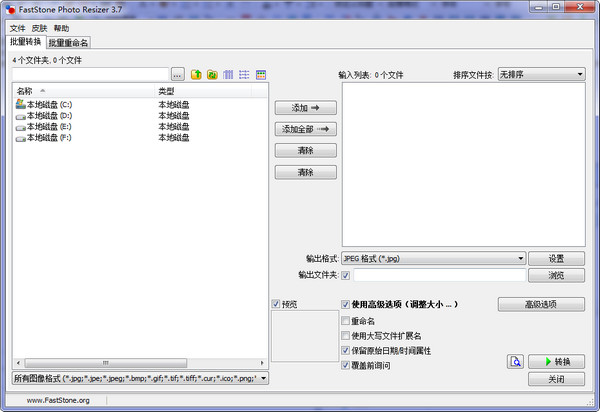The height and width of the screenshot is (412, 600).
Task: Click the refresh folder icon
Action: coord(212,75)
